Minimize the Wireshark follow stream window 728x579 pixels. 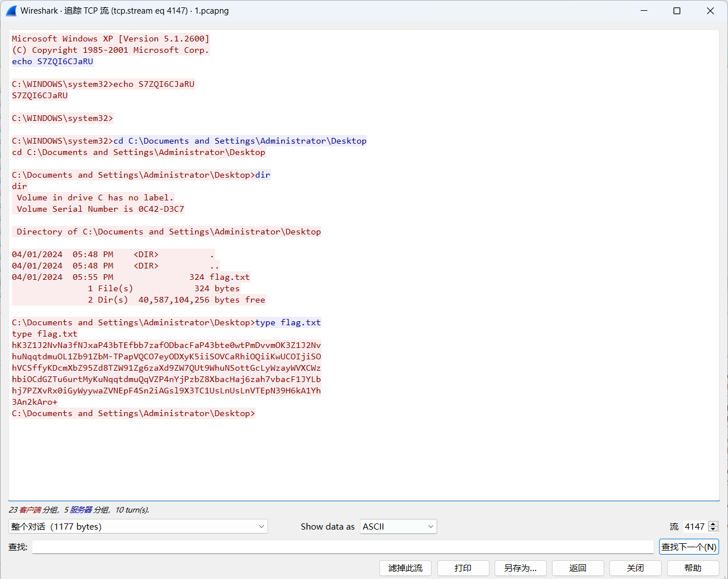pos(644,11)
